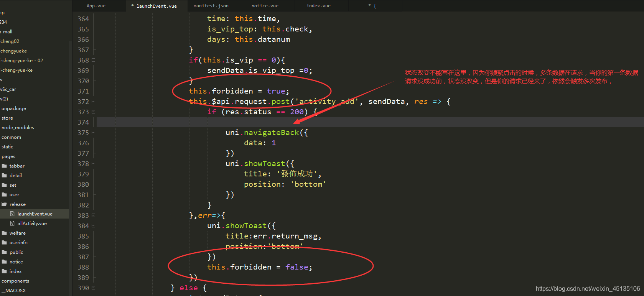Switch to the App.vue tab
Image resolution: width=644 pixels, height=296 pixels.
96,6
